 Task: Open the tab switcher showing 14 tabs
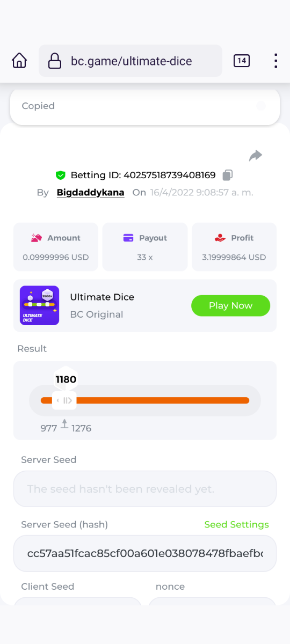(242, 61)
